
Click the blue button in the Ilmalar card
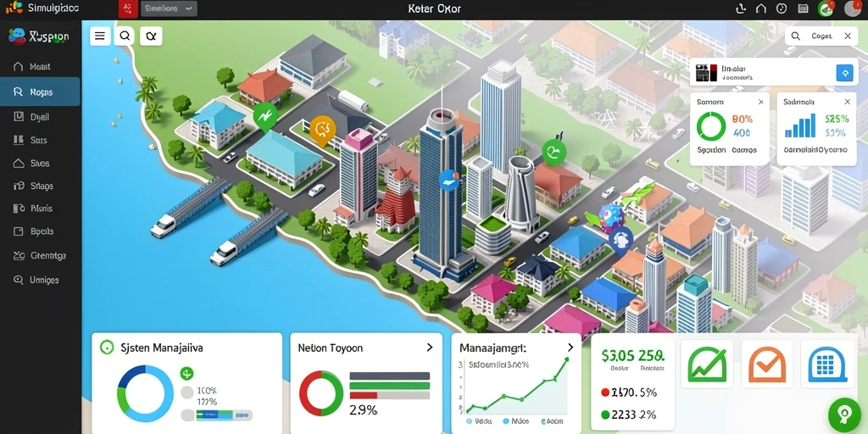(x=844, y=73)
